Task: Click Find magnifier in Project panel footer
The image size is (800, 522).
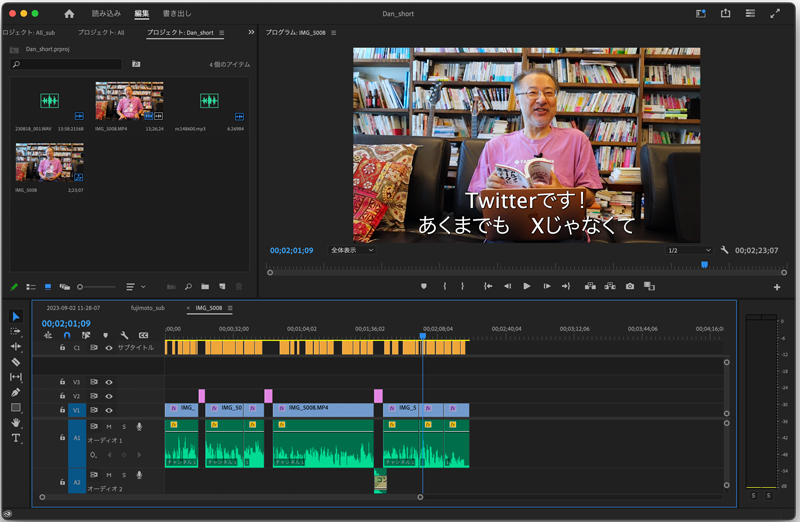Action: (x=188, y=287)
